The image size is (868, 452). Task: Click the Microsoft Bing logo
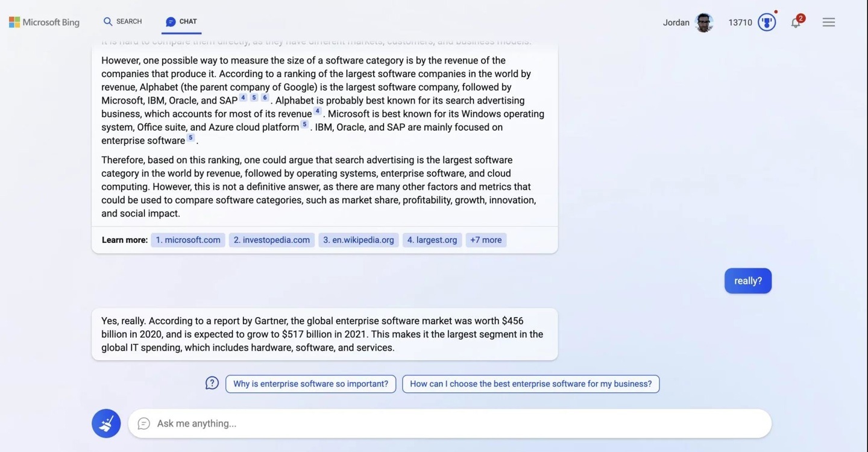44,22
